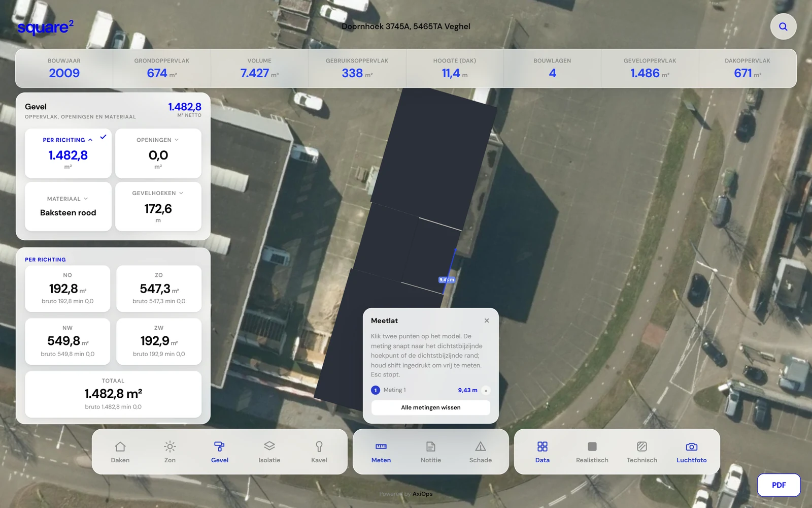Open the AxiOps link
The height and width of the screenshot is (508, 812).
(422, 494)
